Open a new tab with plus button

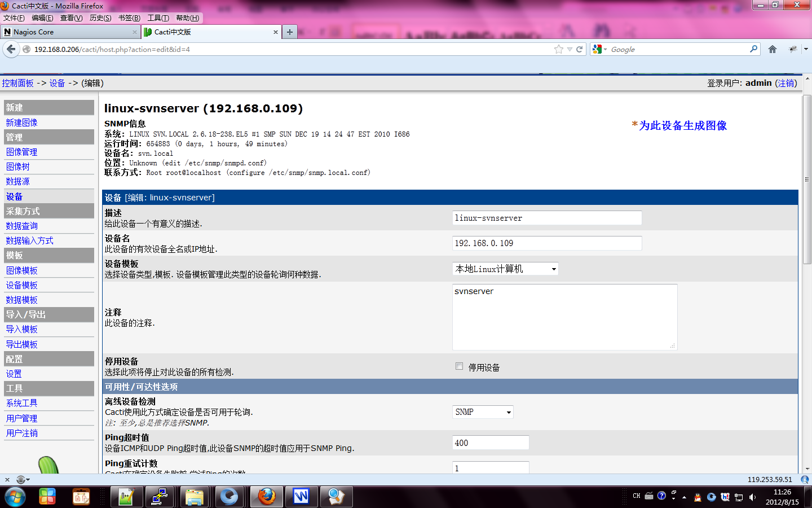point(289,32)
